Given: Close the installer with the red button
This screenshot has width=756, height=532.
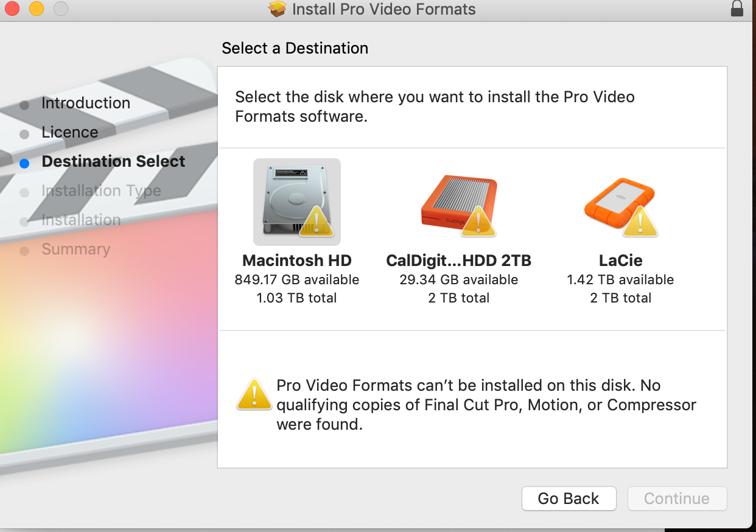Looking at the screenshot, I should (12, 9).
